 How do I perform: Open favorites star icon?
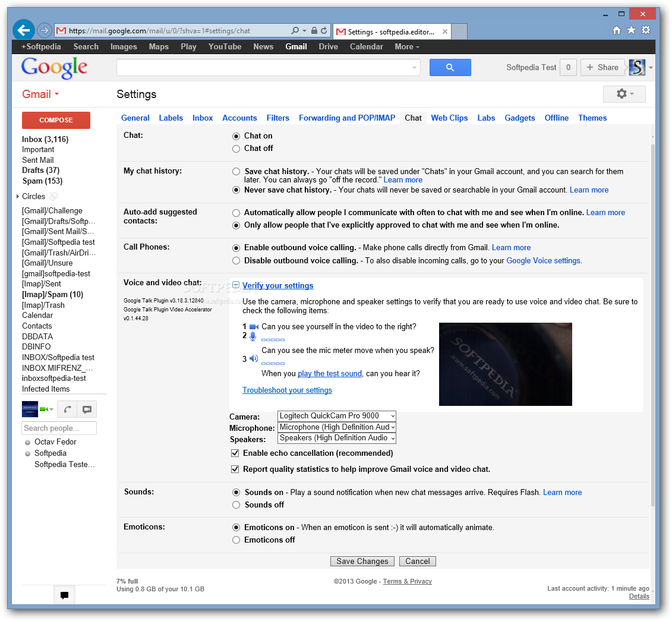point(631,30)
